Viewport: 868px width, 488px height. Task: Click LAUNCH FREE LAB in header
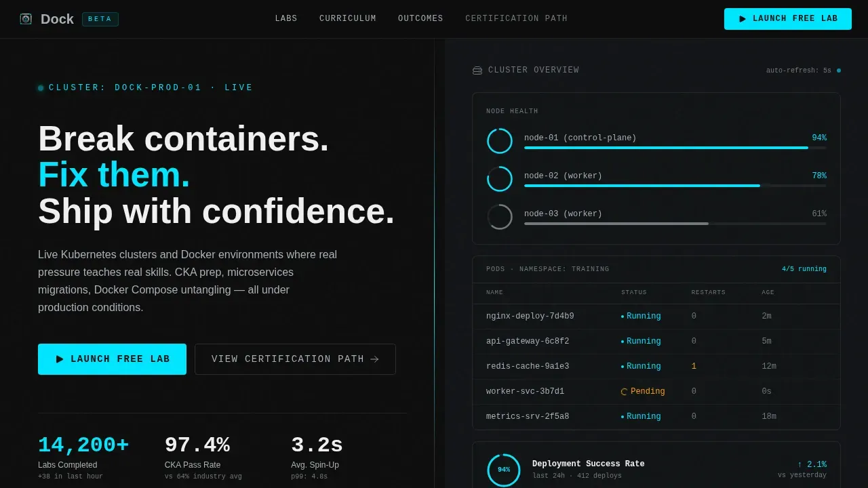(x=788, y=19)
